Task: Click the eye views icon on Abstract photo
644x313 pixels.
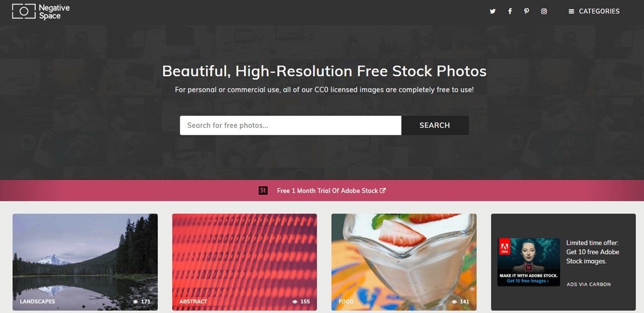Action: [x=295, y=302]
